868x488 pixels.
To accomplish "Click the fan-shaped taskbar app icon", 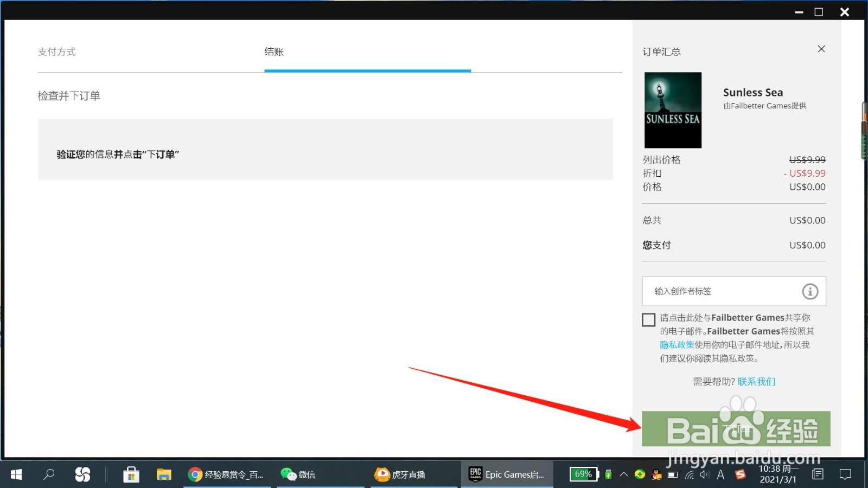I will tap(82, 474).
